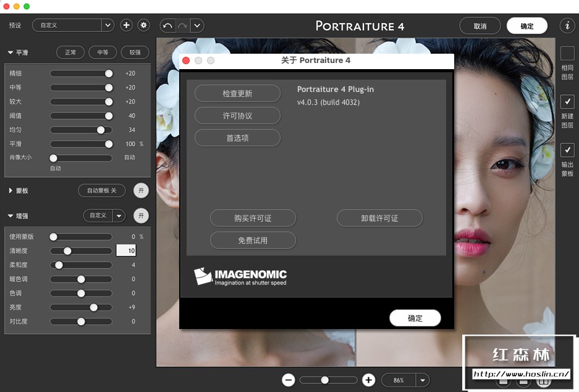This screenshot has height=392, width=579.
Task: Click the 中等 slider handle
Action: coord(109,88)
